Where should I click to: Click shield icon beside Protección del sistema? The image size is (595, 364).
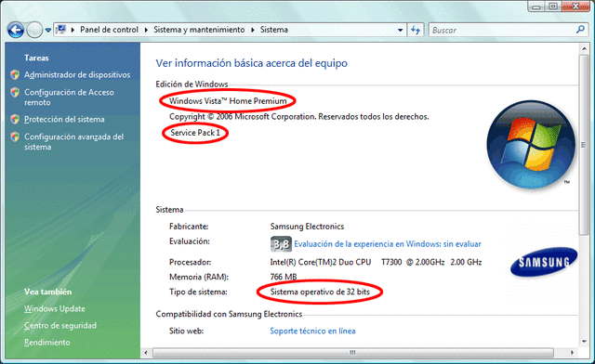[15, 119]
